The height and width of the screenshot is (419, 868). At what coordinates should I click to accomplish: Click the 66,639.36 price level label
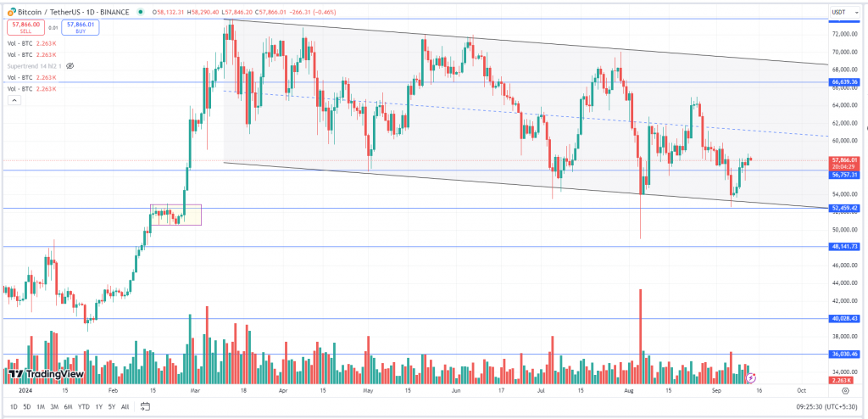[845, 82]
